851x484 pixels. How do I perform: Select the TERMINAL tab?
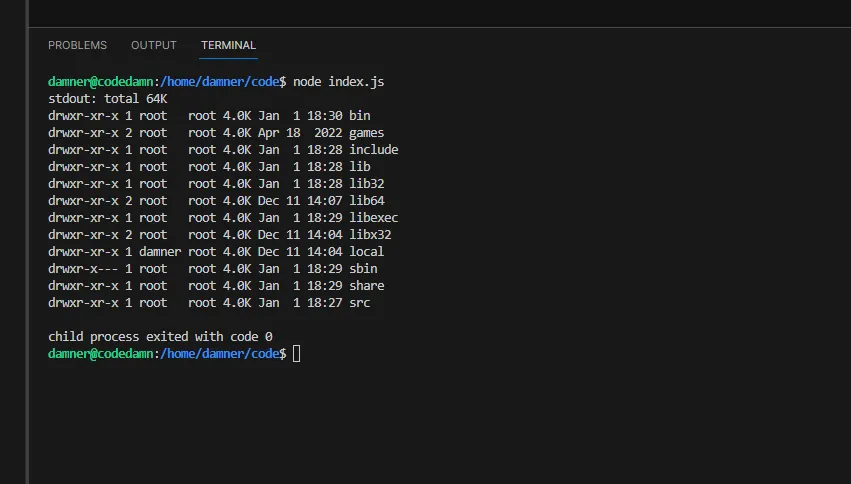coord(228,45)
